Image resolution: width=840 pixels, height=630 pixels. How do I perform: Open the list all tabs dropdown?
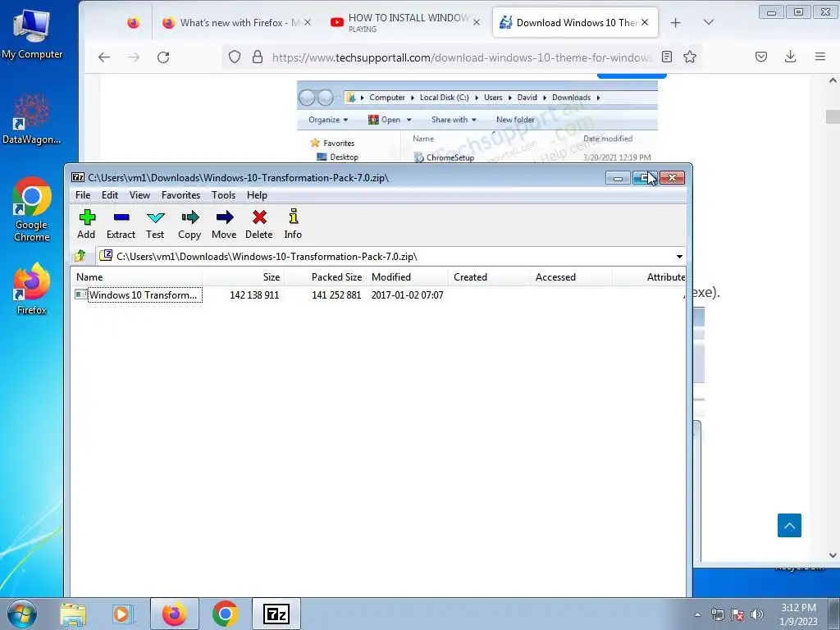coord(709,22)
